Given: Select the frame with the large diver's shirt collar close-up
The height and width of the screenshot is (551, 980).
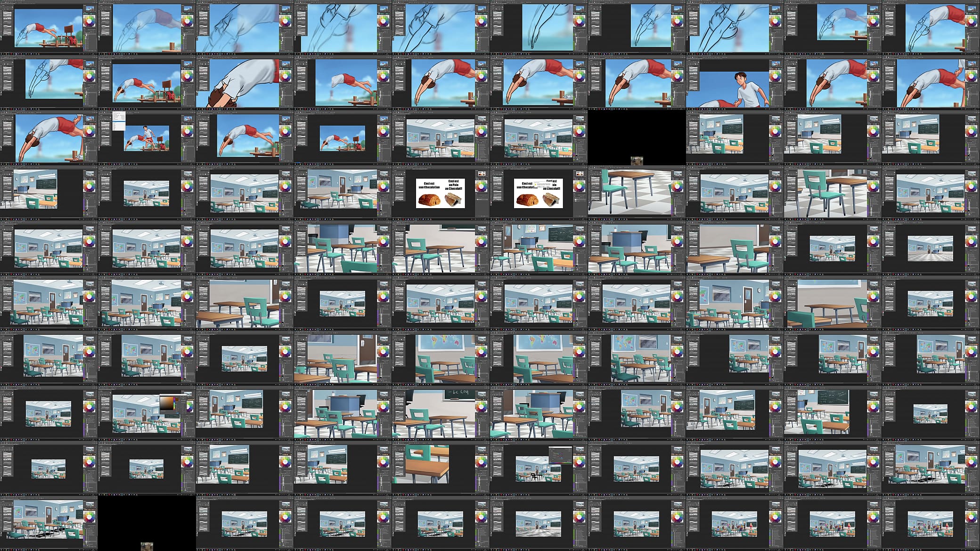Looking at the screenshot, I should [x=245, y=82].
